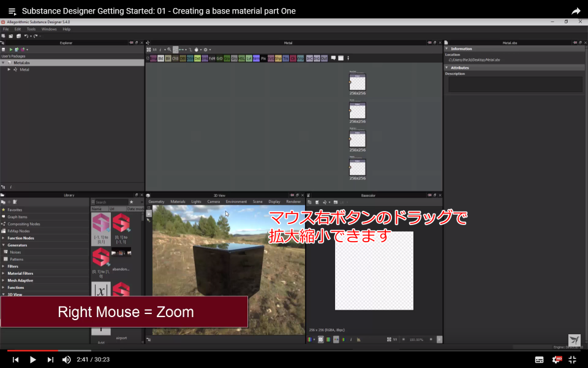The width and height of the screenshot is (588, 368).
Task: Expand Function Nodes in Library
Action: click(4, 238)
